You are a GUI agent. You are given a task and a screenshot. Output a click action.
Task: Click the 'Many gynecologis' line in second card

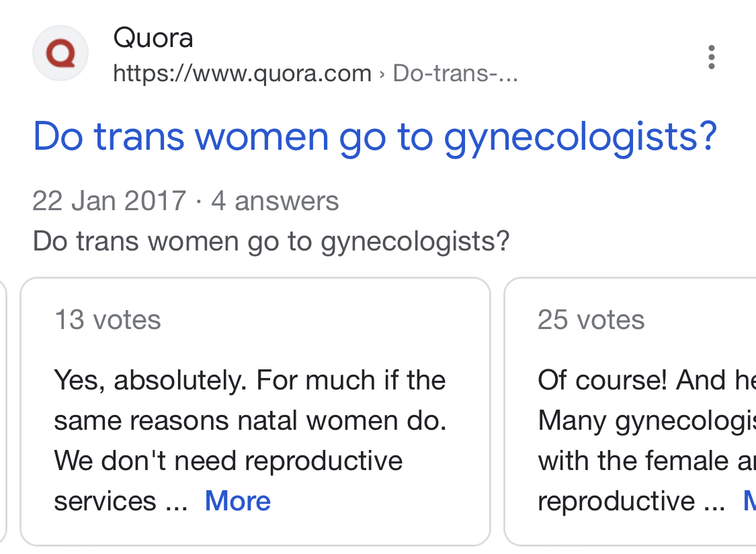click(646, 420)
